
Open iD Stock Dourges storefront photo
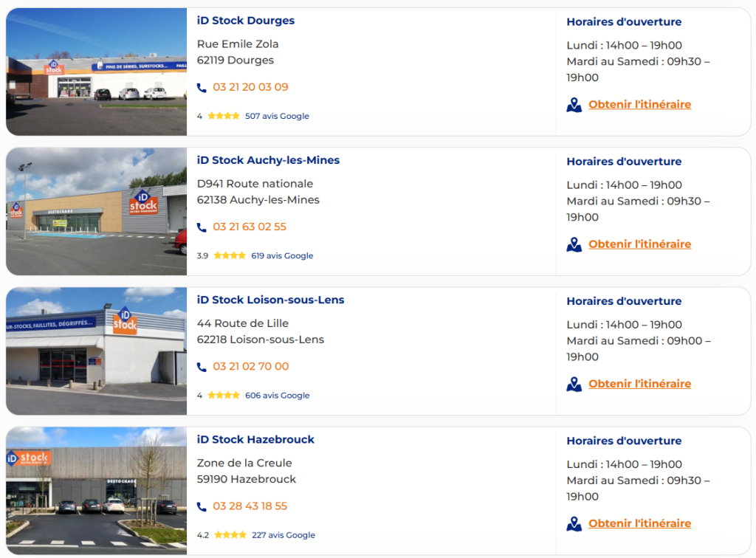pyautogui.click(x=97, y=72)
